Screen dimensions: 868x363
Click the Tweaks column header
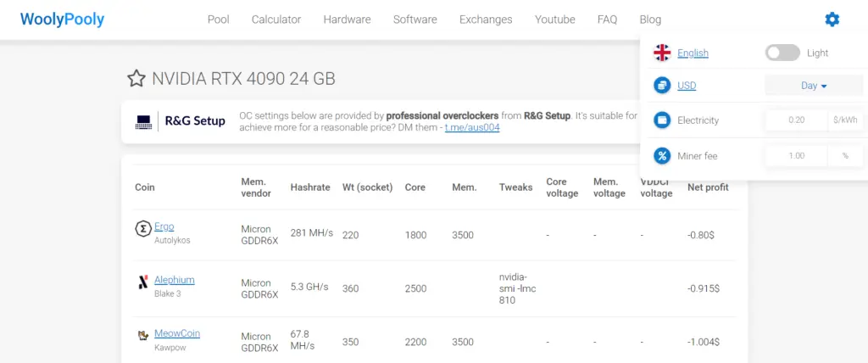coord(515,187)
